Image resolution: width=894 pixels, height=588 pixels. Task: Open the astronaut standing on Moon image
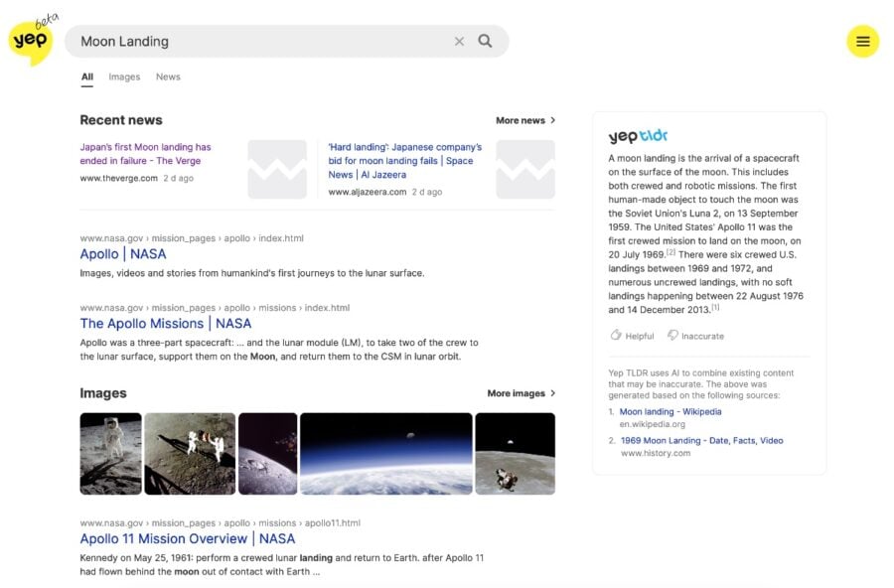[x=110, y=454]
